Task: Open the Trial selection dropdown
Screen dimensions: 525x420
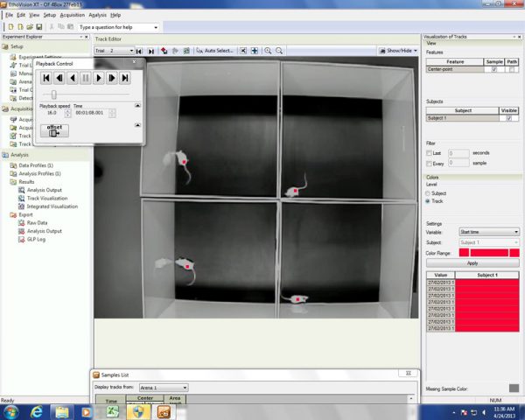Action: 131,51
